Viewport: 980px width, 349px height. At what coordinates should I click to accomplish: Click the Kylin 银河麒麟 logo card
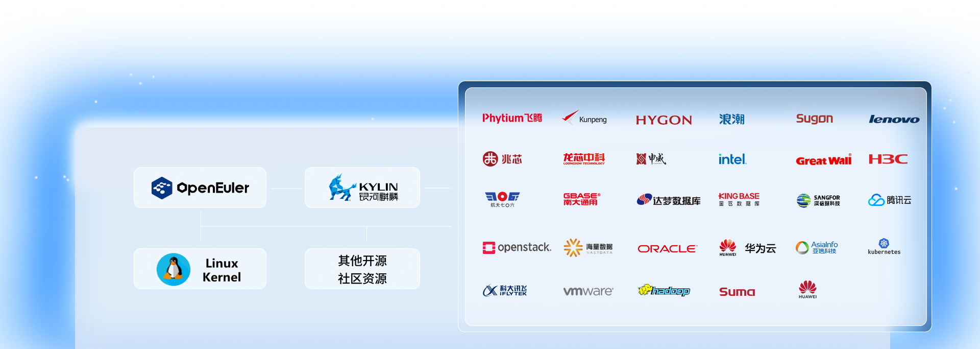click(x=362, y=188)
